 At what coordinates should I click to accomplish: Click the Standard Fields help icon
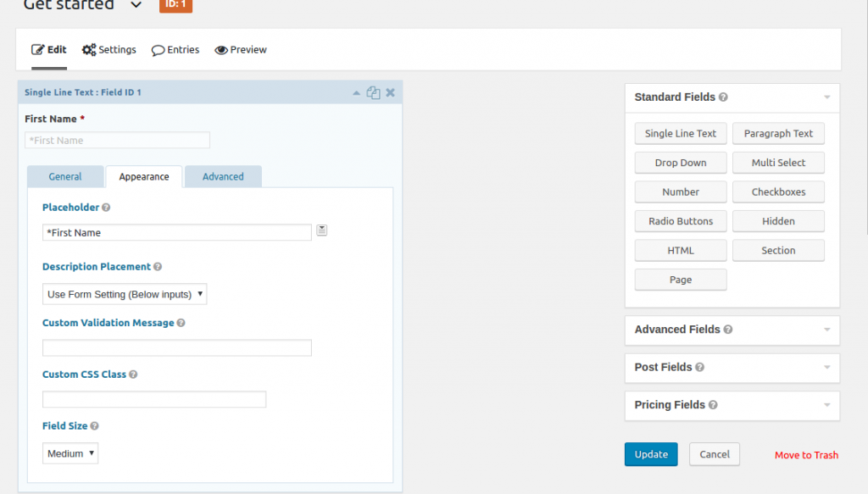pos(722,97)
